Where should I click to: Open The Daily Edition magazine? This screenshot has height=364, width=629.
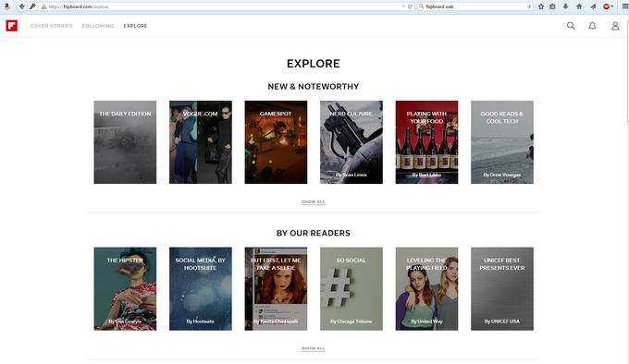pos(125,142)
